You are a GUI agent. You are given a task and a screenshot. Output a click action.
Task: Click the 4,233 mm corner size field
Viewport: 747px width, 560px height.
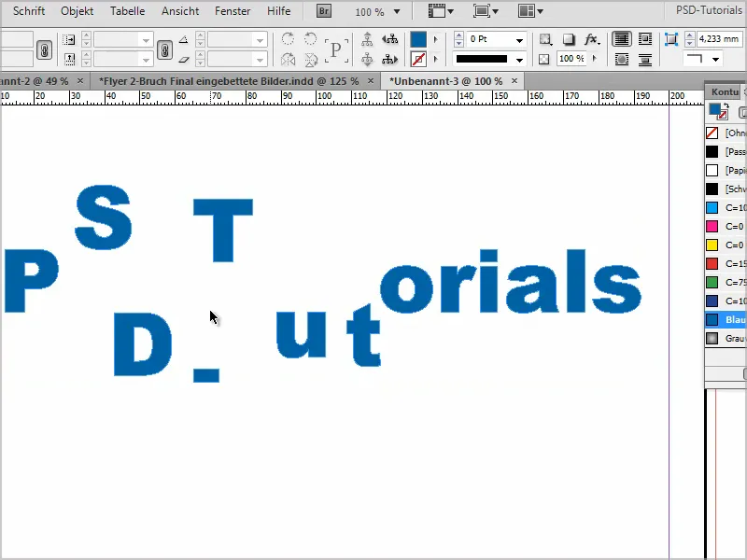point(718,39)
